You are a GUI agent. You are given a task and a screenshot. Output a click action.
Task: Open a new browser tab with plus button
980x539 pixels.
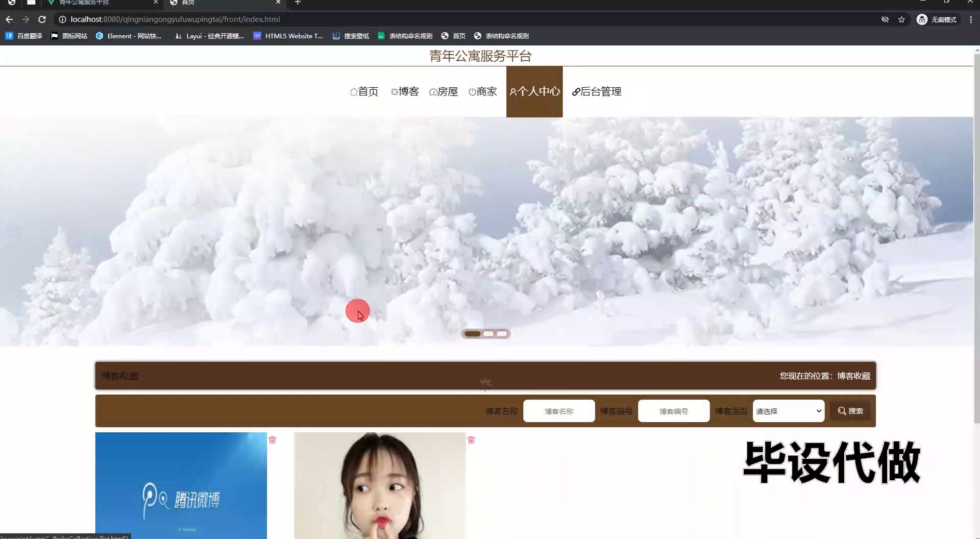298,3
